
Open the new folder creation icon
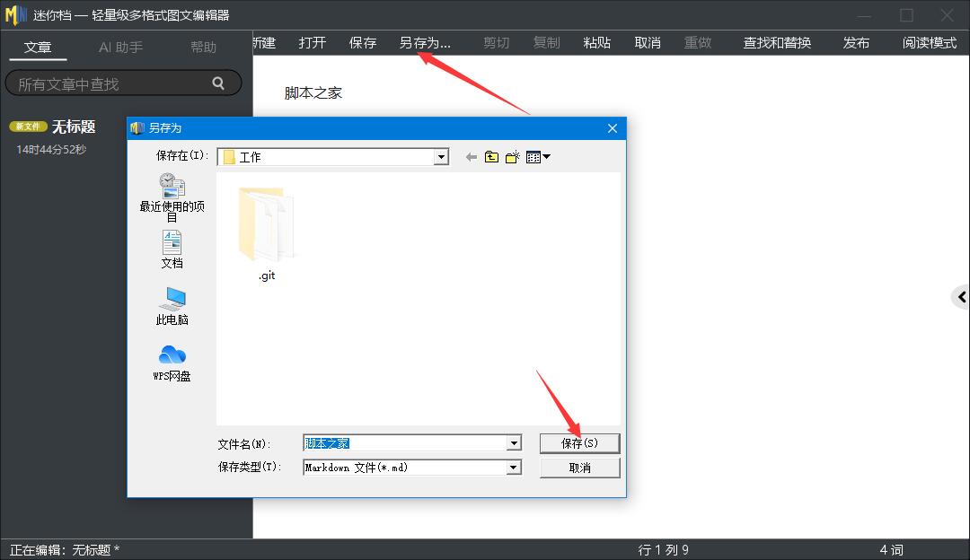pyautogui.click(x=512, y=156)
